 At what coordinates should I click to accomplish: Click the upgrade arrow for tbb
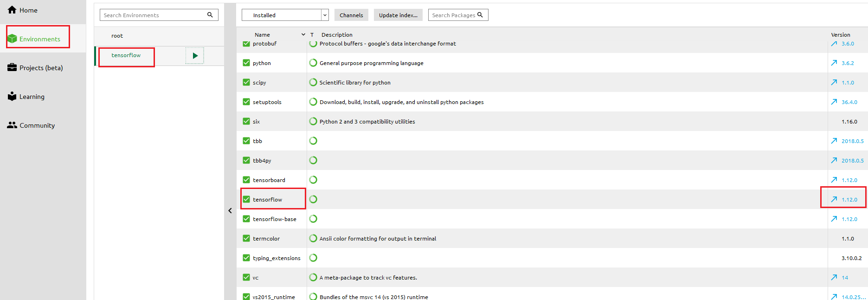[x=834, y=141]
